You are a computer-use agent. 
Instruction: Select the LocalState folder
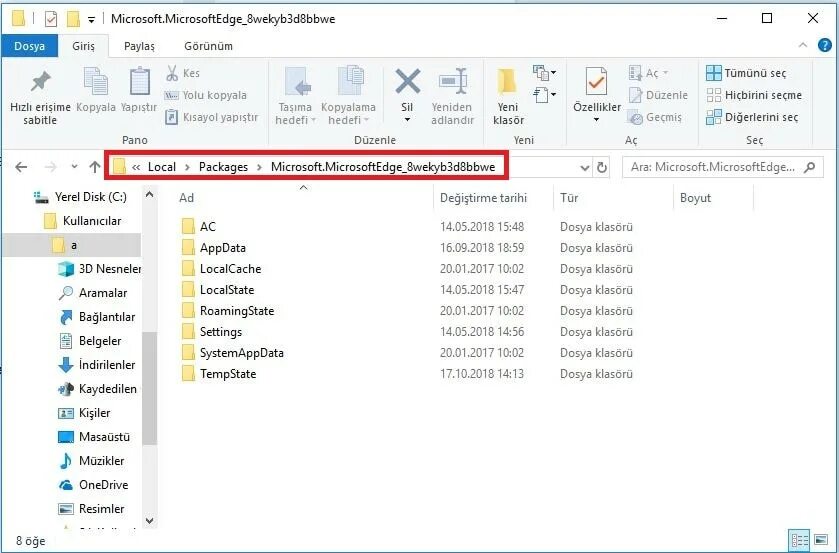[x=218, y=290]
